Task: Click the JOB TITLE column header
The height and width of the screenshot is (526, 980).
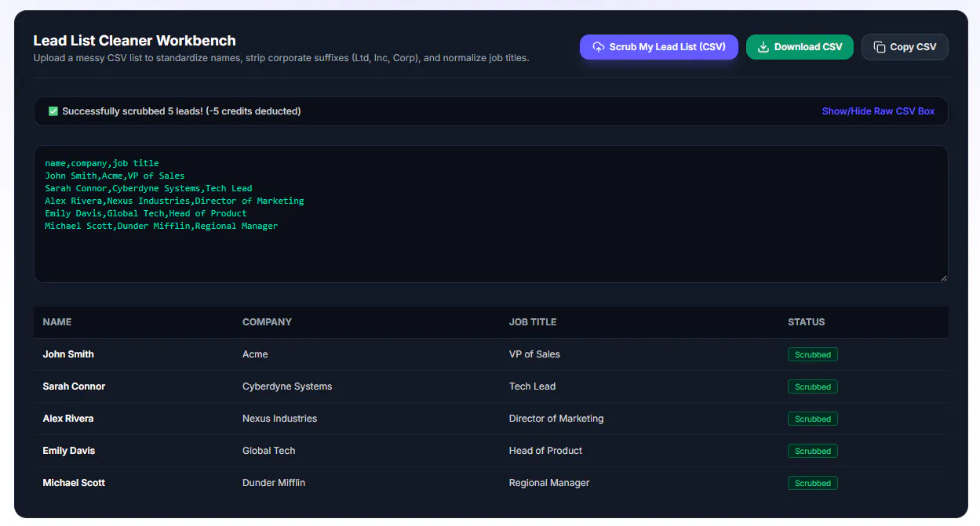Action: pos(533,322)
